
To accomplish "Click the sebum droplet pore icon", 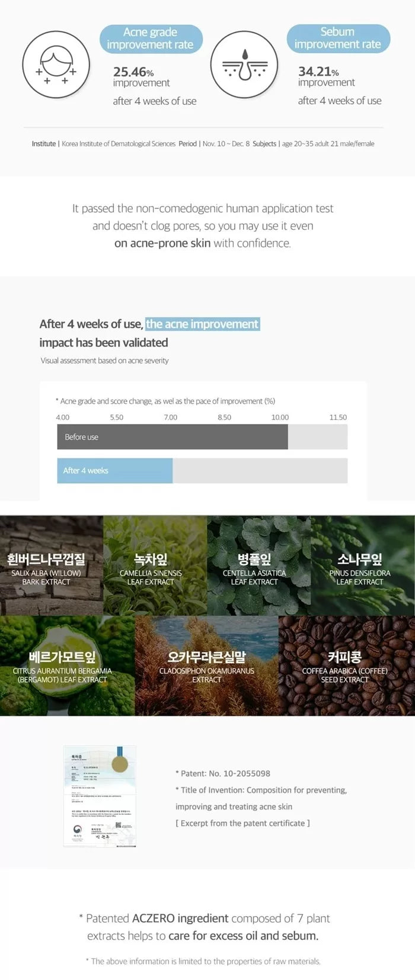I will click(244, 64).
